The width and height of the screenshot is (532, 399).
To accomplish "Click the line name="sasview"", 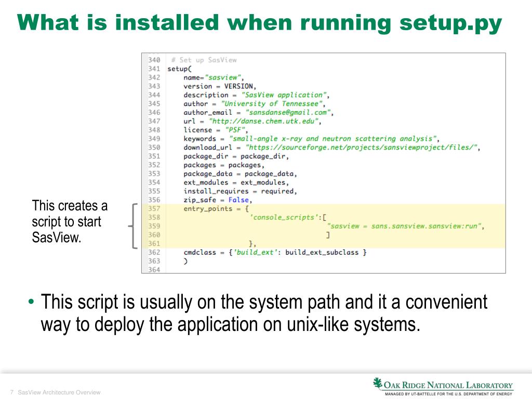I will click(x=214, y=78).
